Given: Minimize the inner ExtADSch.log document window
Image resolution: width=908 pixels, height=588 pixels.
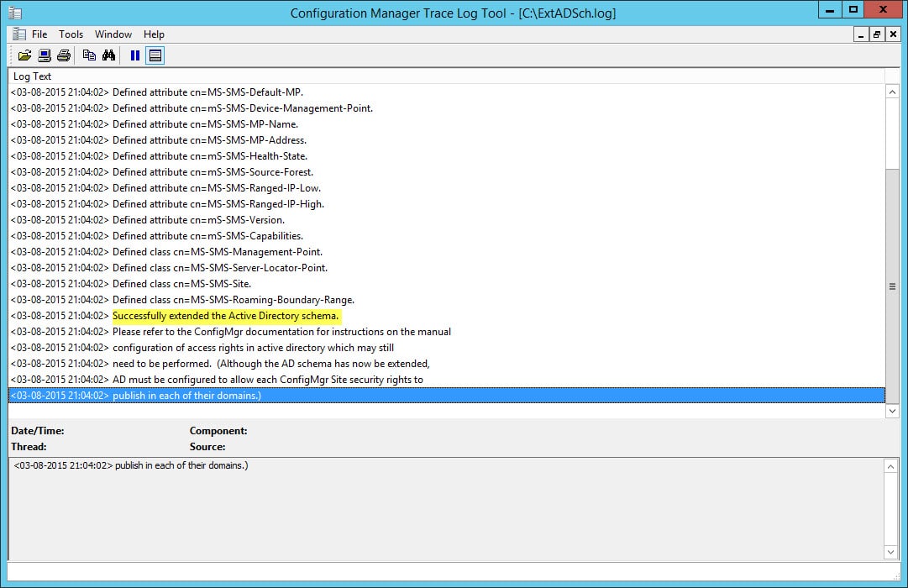Looking at the screenshot, I should [861, 34].
